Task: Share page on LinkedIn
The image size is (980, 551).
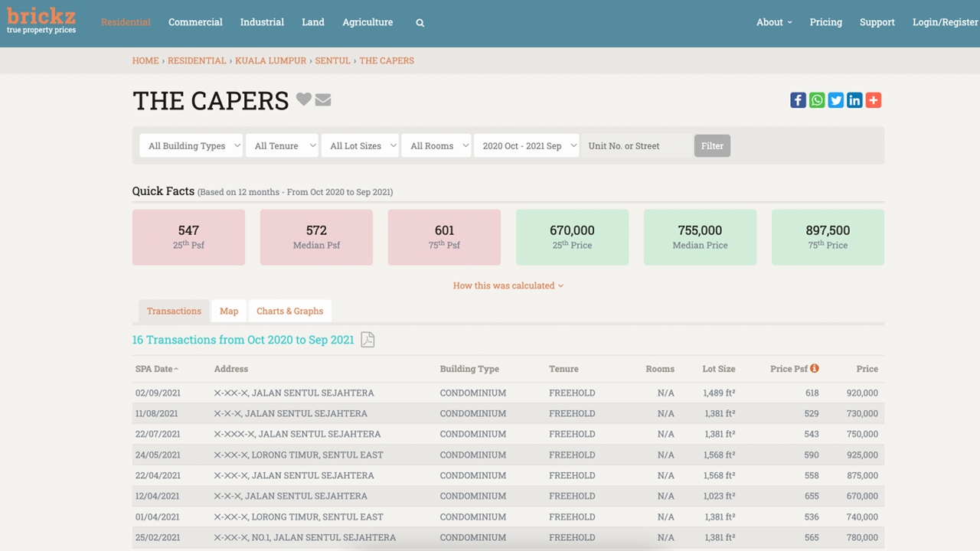Action: [854, 100]
